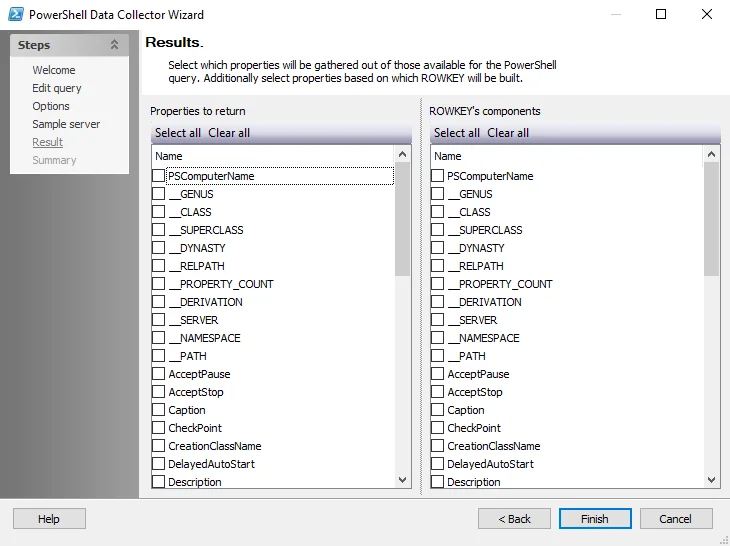Viewport: 730px width, 546px height.
Task: Select all properties to return
Action: pos(177,133)
